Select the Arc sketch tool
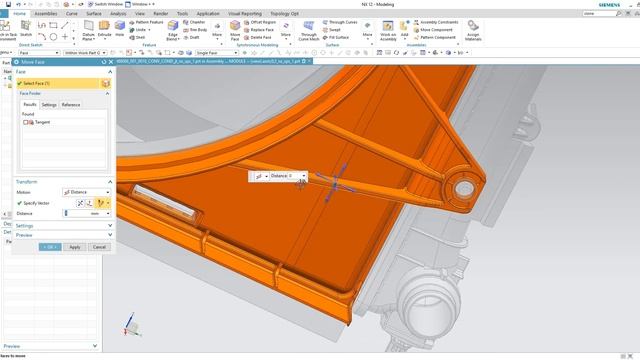The width and height of the screenshot is (640, 360). [x=42, y=37]
